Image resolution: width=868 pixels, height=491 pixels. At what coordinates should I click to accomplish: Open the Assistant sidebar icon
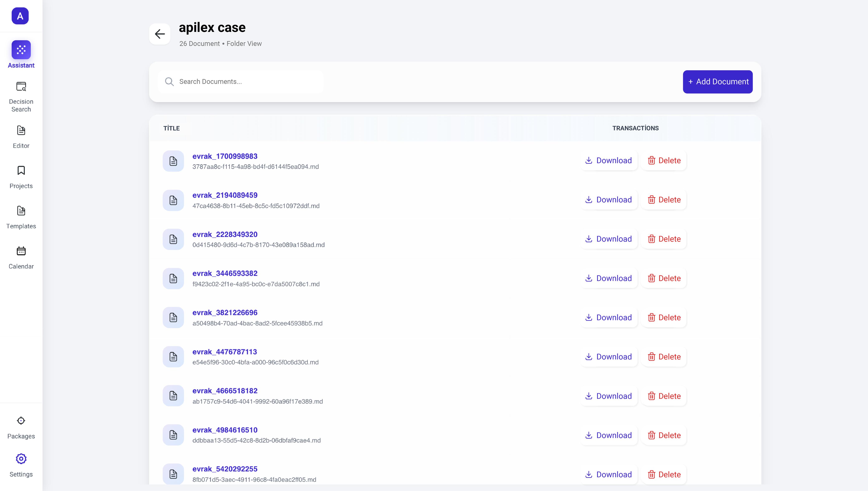point(21,50)
